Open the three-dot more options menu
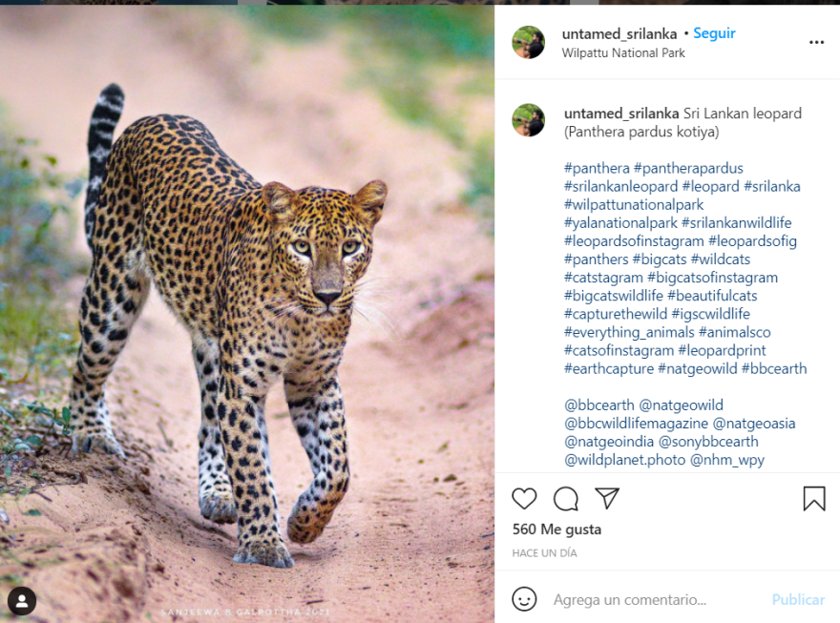This screenshot has height=623, width=840. click(816, 43)
